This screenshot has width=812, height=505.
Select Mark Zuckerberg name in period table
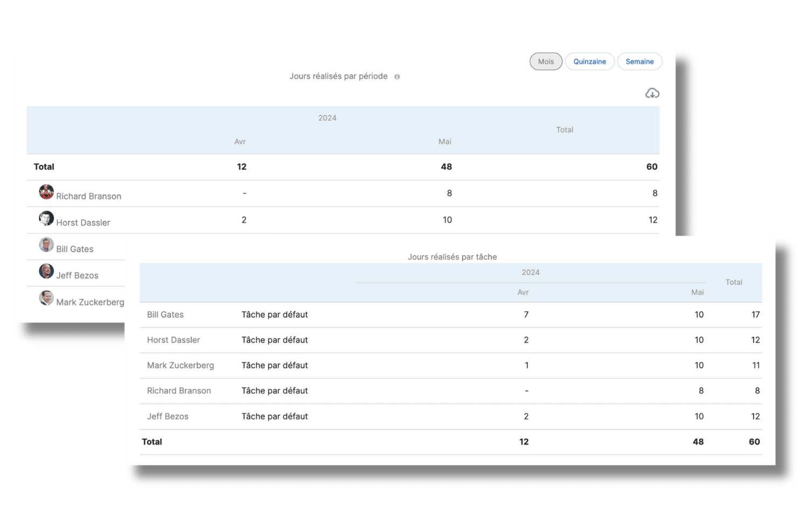[90, 302]
